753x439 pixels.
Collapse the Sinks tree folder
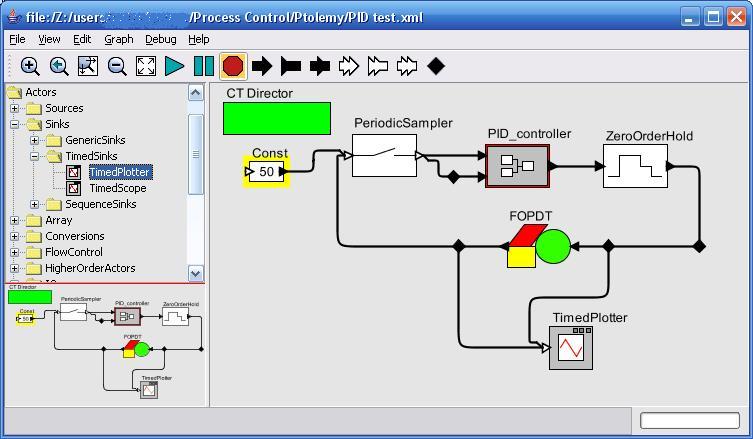(x=15, y=124)
